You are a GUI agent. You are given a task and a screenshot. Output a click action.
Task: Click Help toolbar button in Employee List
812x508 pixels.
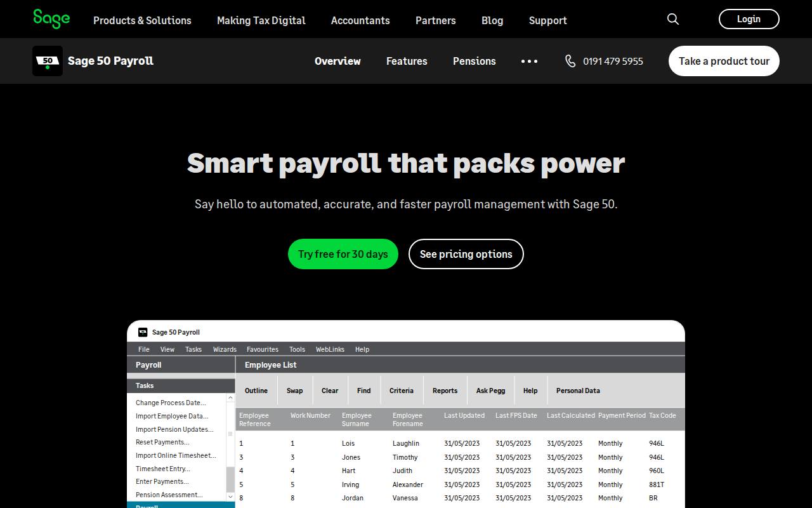tap(530, 391)
